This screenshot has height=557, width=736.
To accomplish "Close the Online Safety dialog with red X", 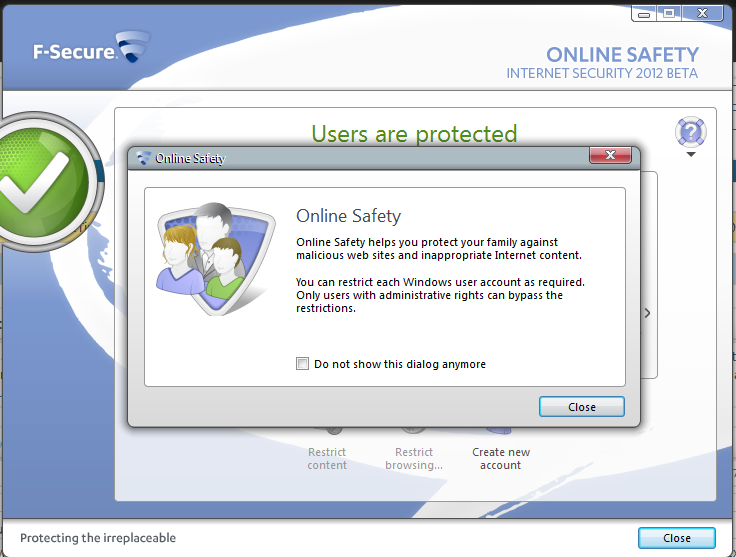I will pyautogui.click(x=610, y=155).
